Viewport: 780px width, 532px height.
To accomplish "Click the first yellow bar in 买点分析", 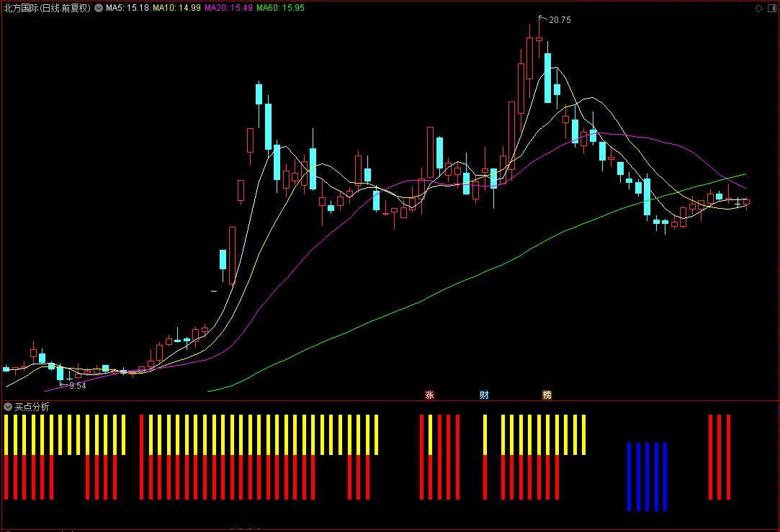I will coord(6,435).
